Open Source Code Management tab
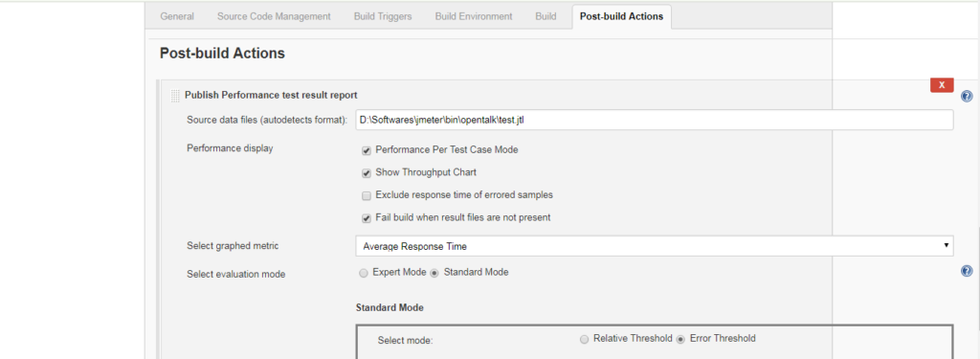Viewport: 980px width, 359px height. (x=274, y=17)
